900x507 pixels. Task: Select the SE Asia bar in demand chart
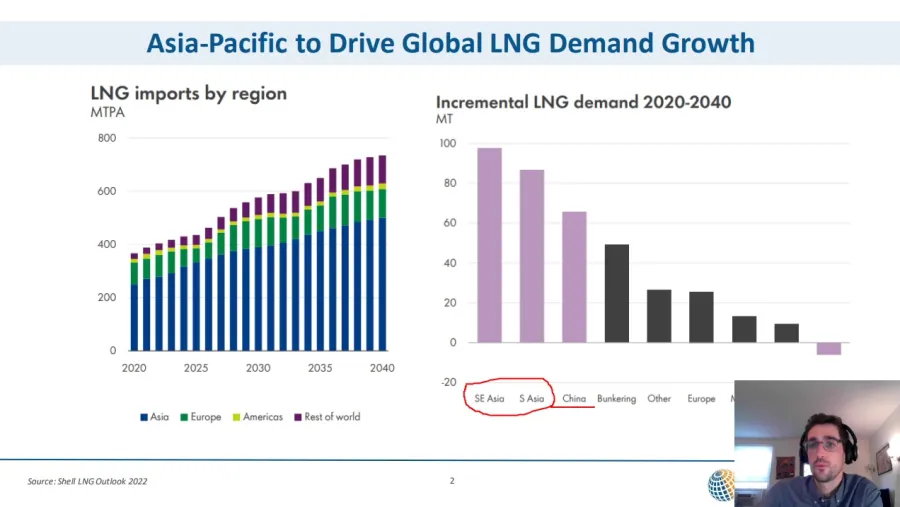click(489, 245)
